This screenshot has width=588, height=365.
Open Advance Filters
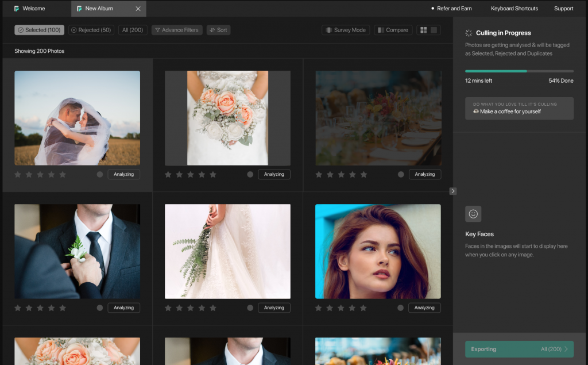[177, 30]
